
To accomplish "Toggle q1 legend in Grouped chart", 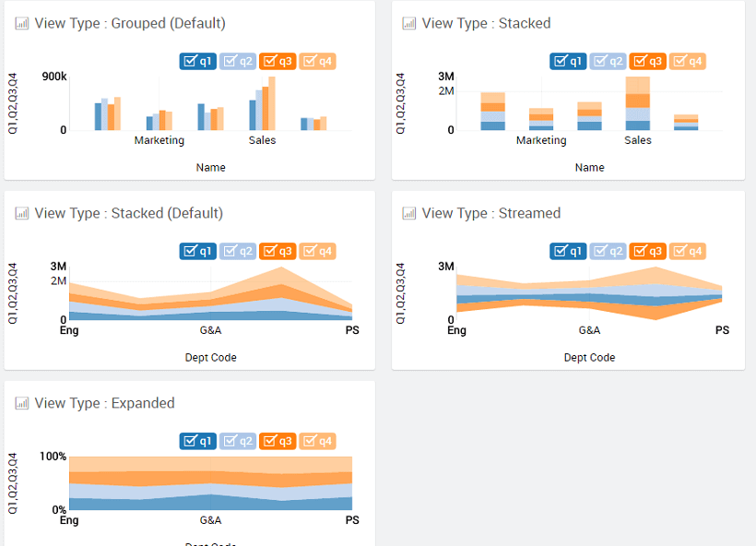I will pos(198,62).
